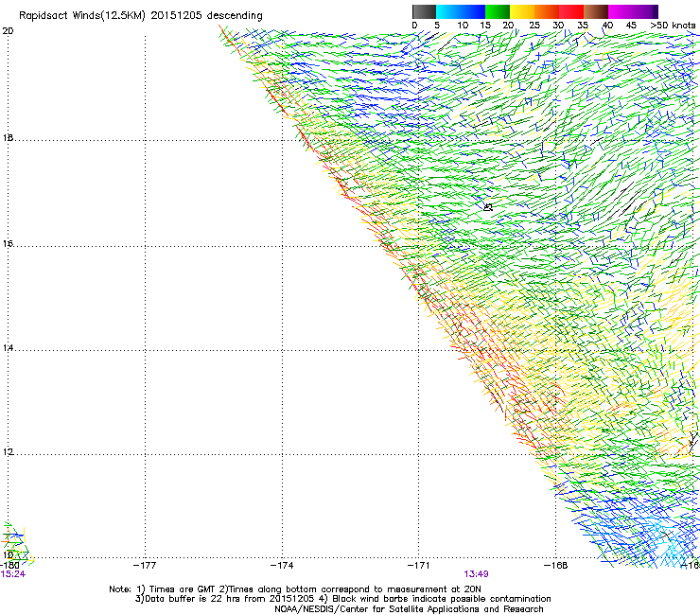700x615 pixels.
Task: Click the longitude '-177' axis label
Action: click(145, 566)
